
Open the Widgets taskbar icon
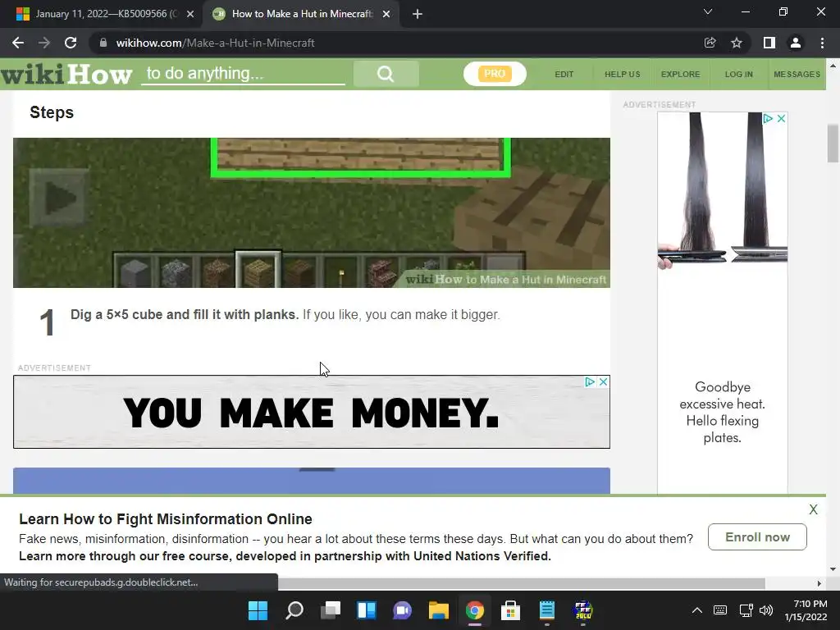tap(367, 610)
